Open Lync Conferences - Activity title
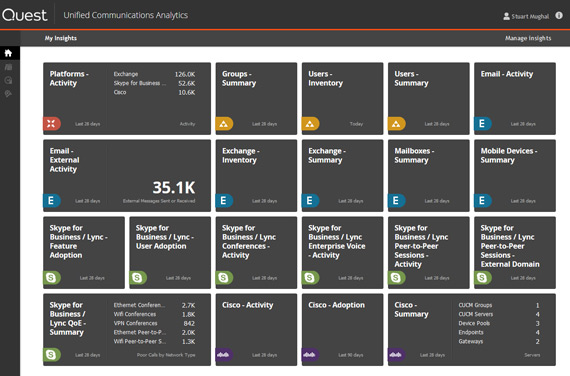The width and height of the screenshot is (570, 376). point(249,241)
